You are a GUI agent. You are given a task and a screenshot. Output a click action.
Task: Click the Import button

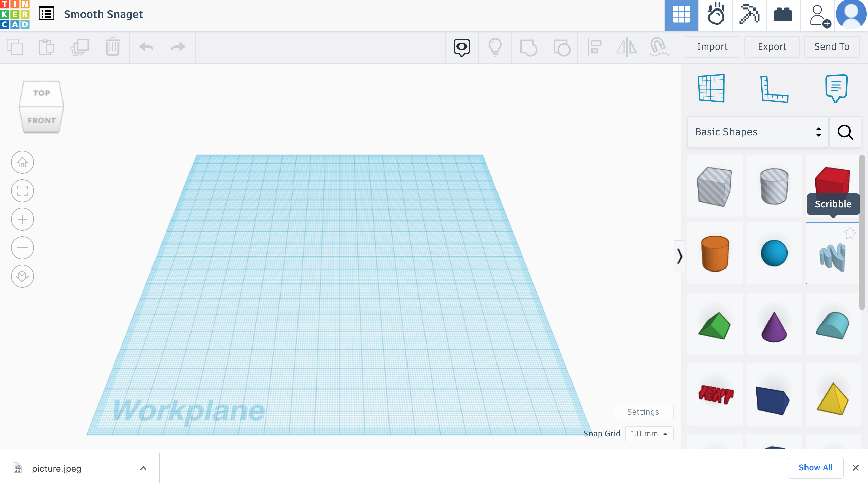[x=712, y=46]
